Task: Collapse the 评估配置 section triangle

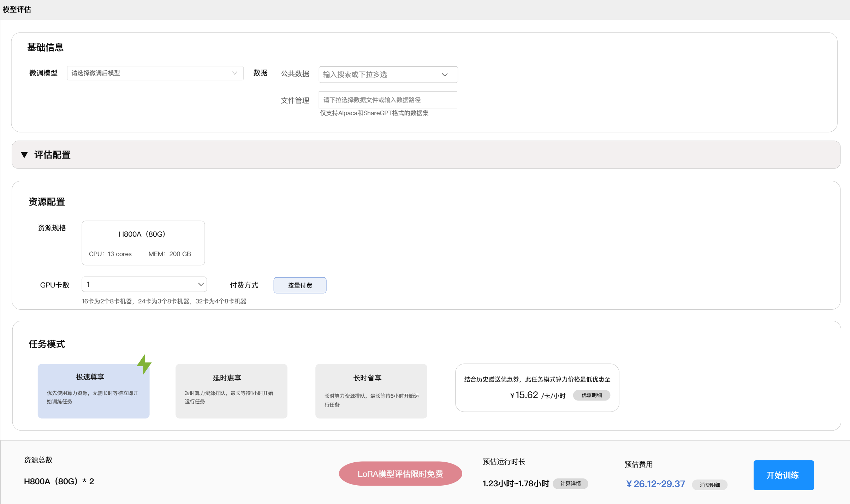Action: click(24, 155)
